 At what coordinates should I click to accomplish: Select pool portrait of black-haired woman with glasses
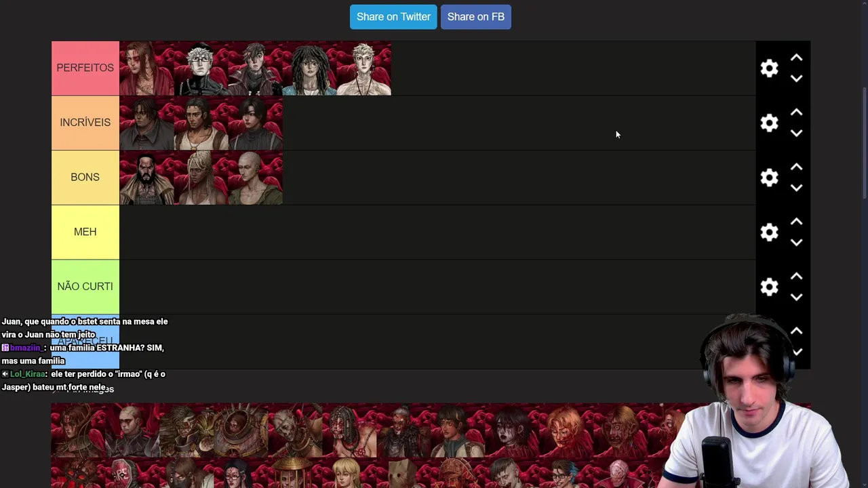[x=241, y=473]
